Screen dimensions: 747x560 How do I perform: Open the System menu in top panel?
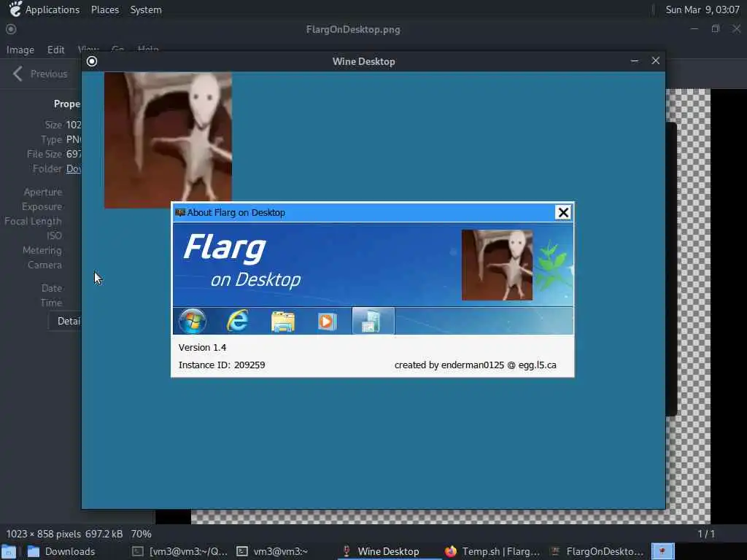146,9
